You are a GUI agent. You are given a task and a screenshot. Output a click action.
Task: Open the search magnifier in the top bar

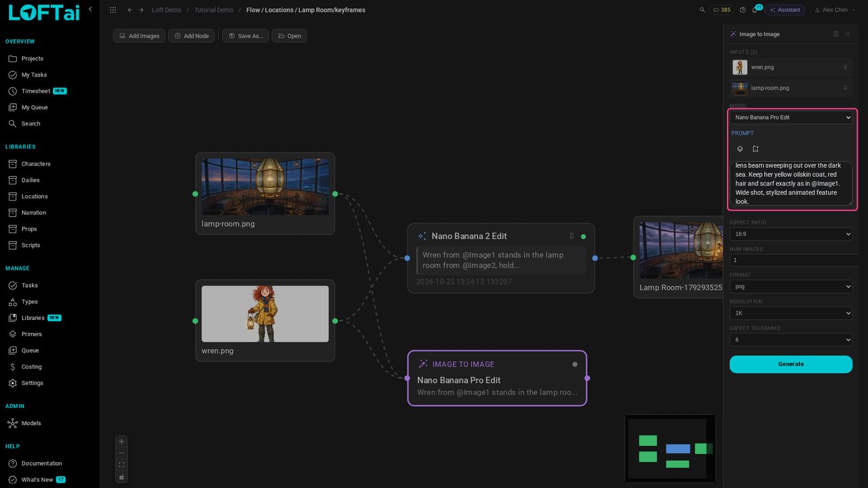click(703, 10)
